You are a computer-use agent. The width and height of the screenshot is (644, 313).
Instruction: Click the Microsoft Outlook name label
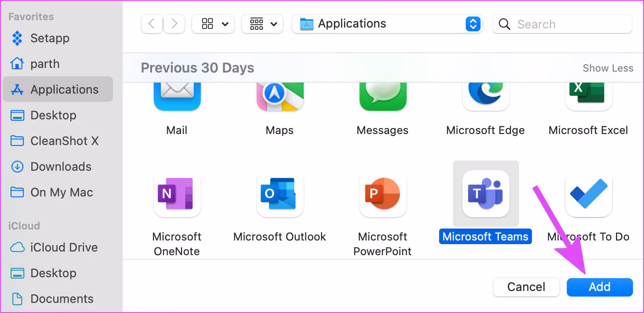click(280, 236)
